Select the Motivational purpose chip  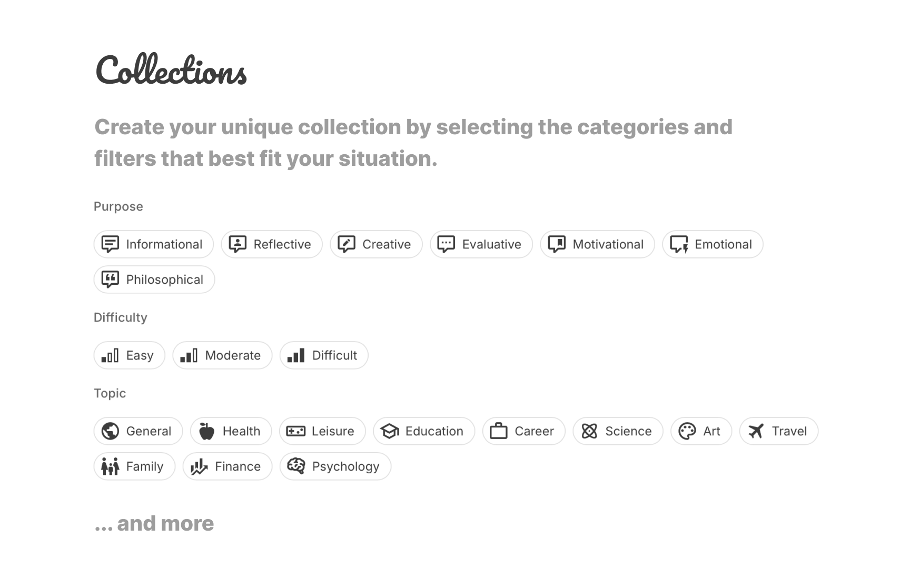coord(597,244)
